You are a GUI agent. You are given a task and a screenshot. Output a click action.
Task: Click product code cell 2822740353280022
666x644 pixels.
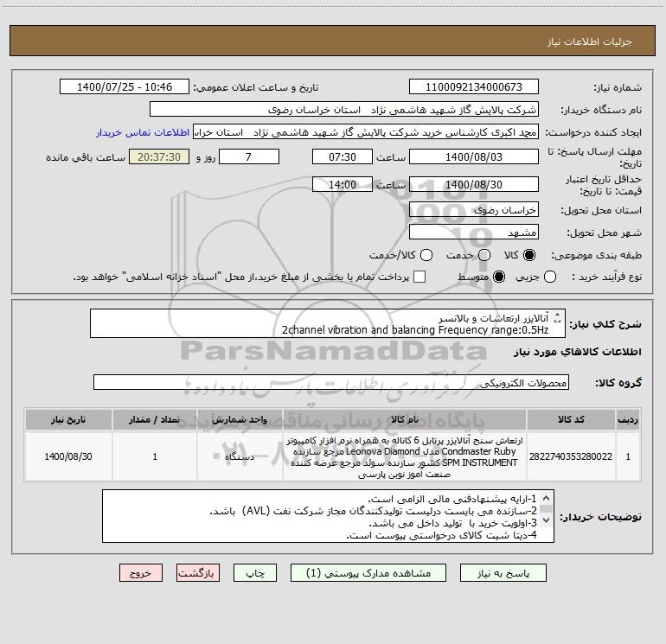pos(571,456)
